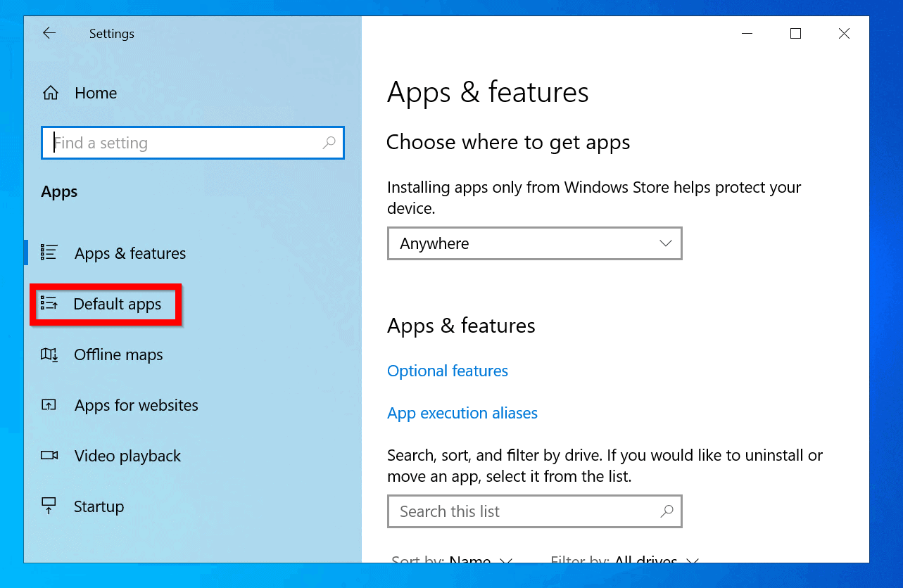
Task: Select the Apps heading in sidebar
Action: pyautogui.click(x=58, y=191)
